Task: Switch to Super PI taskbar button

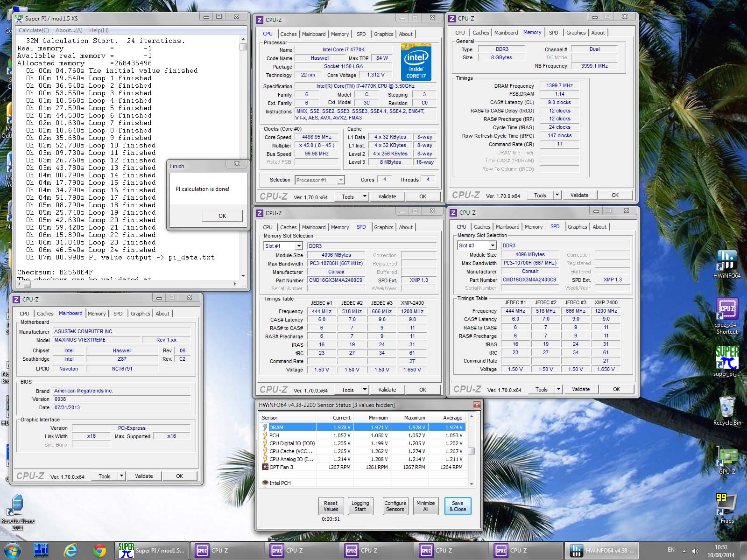Action: point(152,551)
